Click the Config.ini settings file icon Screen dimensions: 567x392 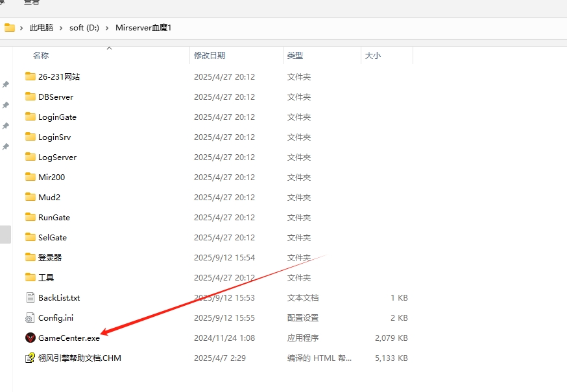pos(30,317)
